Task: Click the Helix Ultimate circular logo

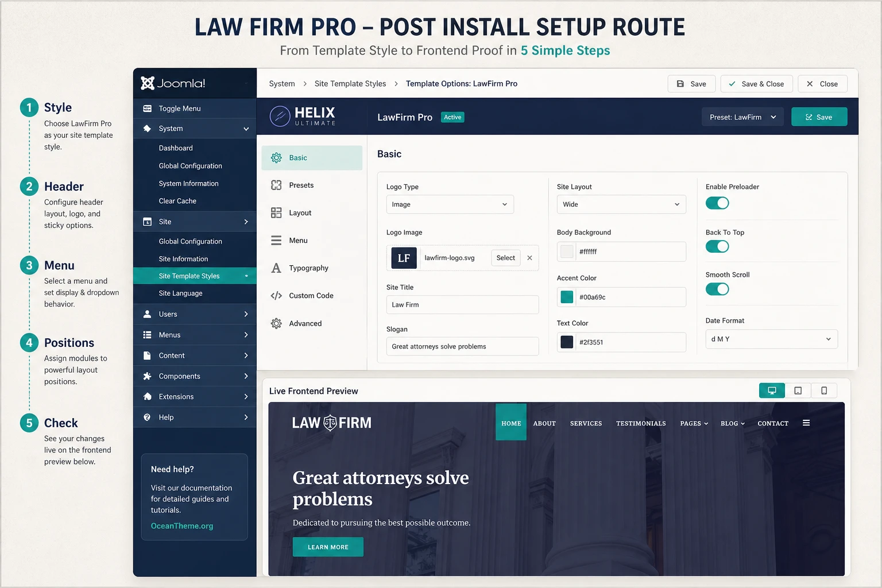Action: click(280, 117)
